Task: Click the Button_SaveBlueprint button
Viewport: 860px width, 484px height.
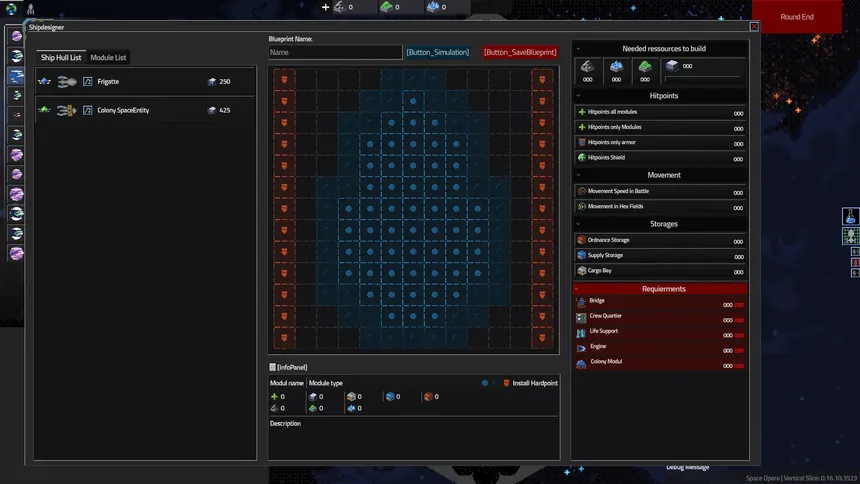Action: click(x=520, y=52)
